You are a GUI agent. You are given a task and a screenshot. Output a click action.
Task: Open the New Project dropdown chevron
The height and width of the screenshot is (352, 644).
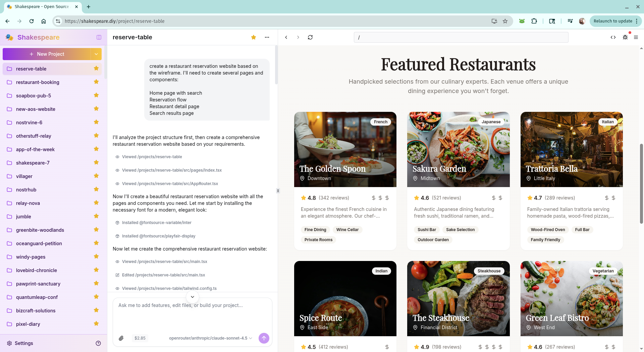[x=96, y=54]
